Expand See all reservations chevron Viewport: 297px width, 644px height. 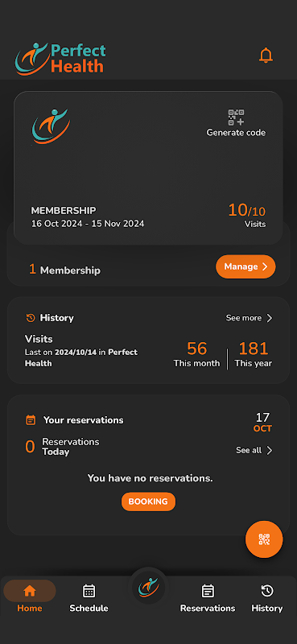pyautogui.click(x=270, y=451)
